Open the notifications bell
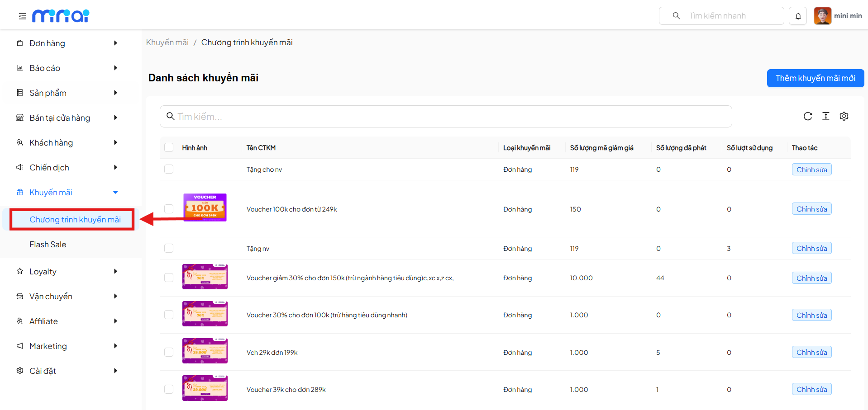This screenshot has width=868, height=410. [x=798, y=16]
